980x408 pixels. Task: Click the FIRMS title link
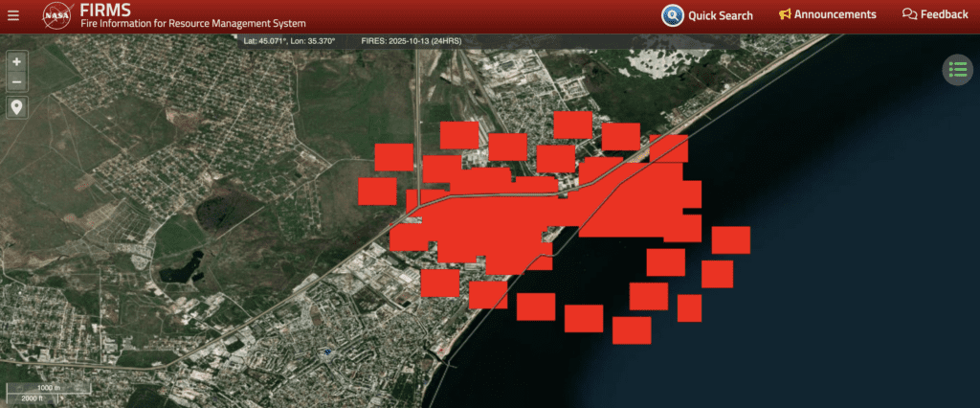click(105, 10)
